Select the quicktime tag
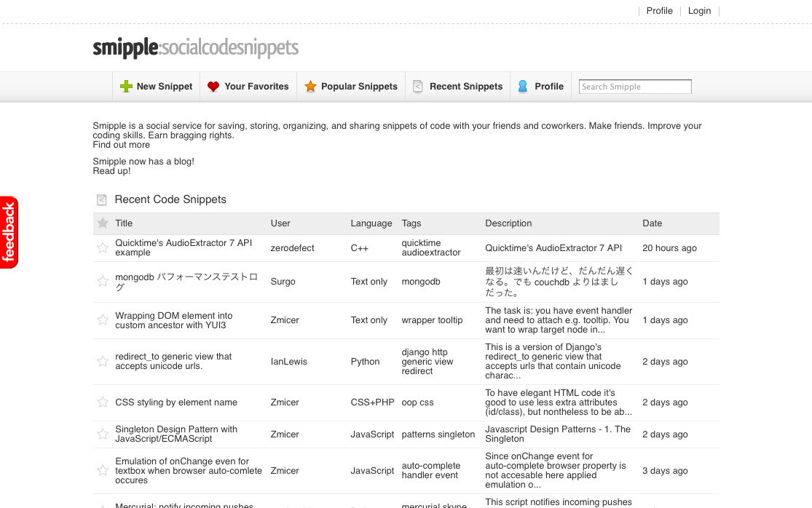The image size is (812, 508). coord(421,243)
